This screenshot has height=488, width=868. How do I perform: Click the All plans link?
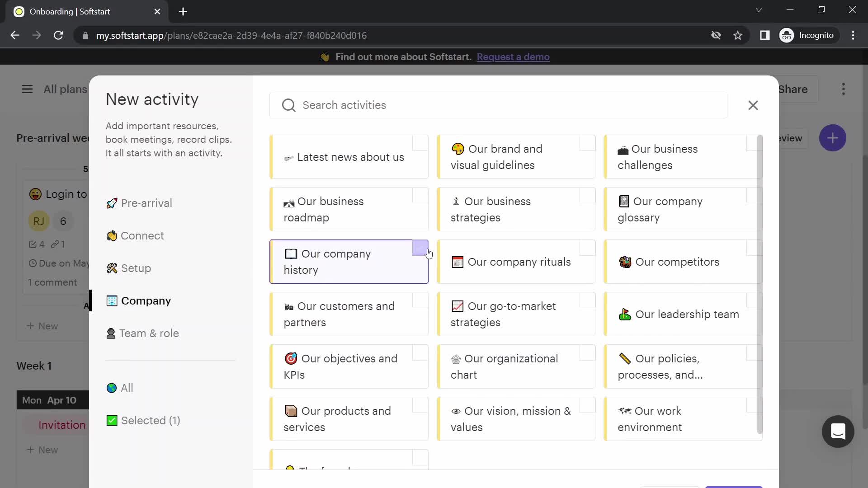click(65, 89)
